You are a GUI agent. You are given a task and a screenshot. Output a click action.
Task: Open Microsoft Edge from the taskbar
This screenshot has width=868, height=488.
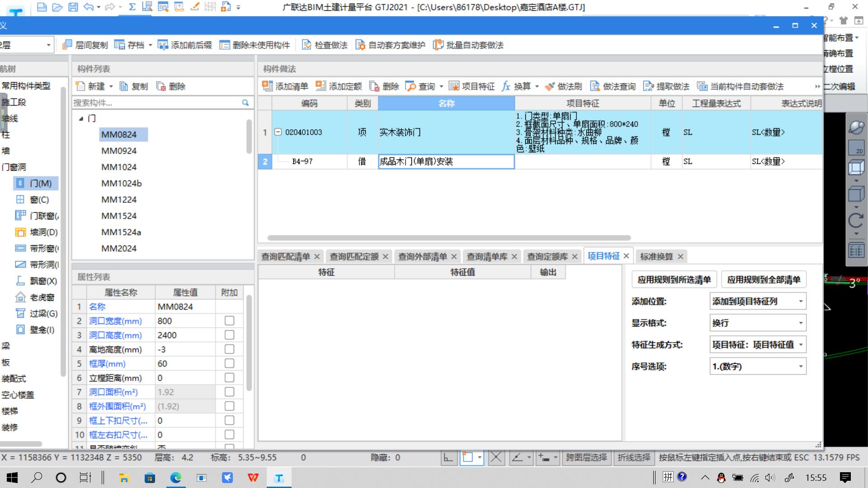[x=175, y=477]
